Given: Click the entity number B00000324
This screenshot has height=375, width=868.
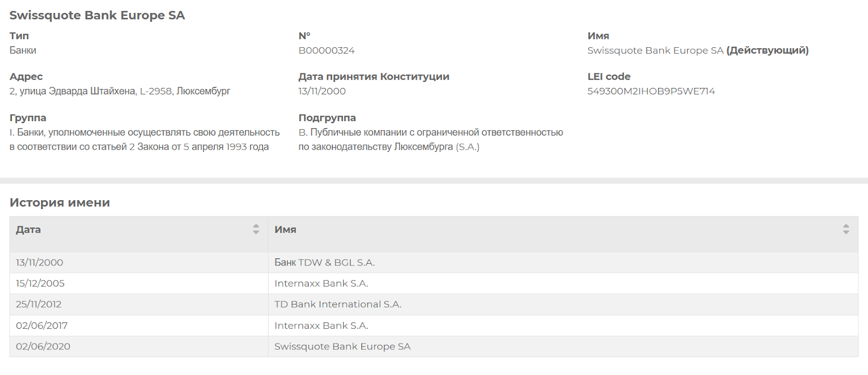Looking at the screenshot, I should coord(327,50).
